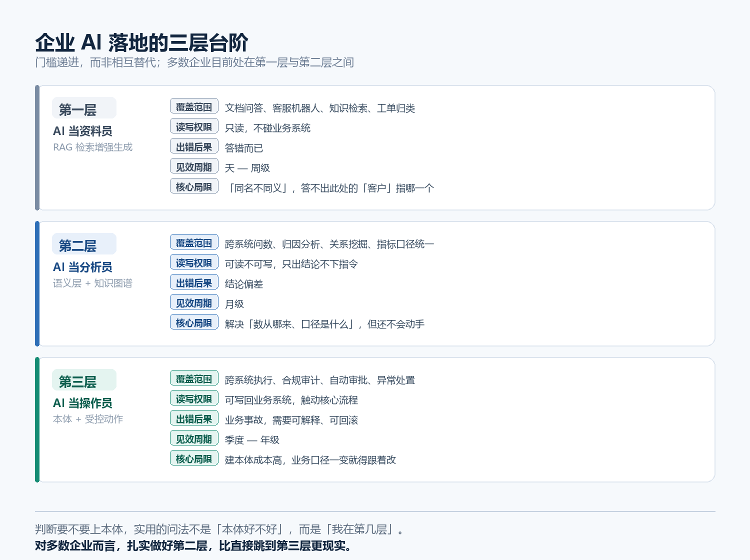The height and width of the screenshot is (560, 750).
Task: Click the caption RAG 检索增强生成
Action: point(93,147)
